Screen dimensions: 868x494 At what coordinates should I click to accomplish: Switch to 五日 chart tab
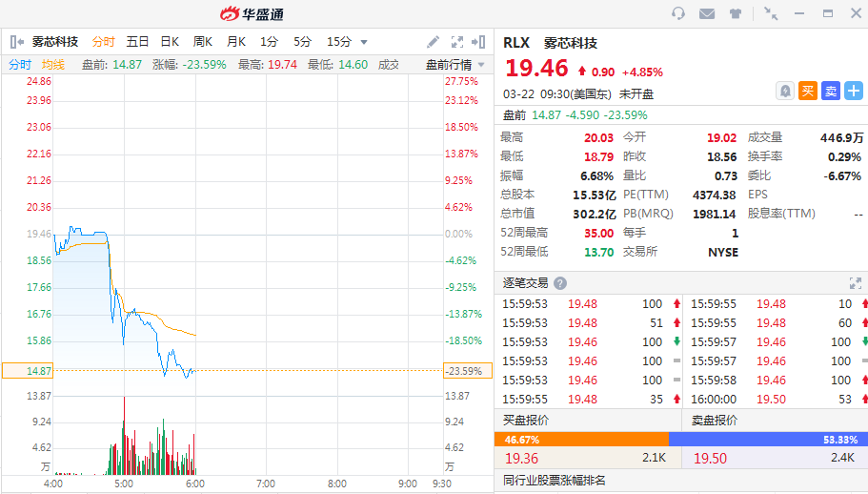(137, 42)
